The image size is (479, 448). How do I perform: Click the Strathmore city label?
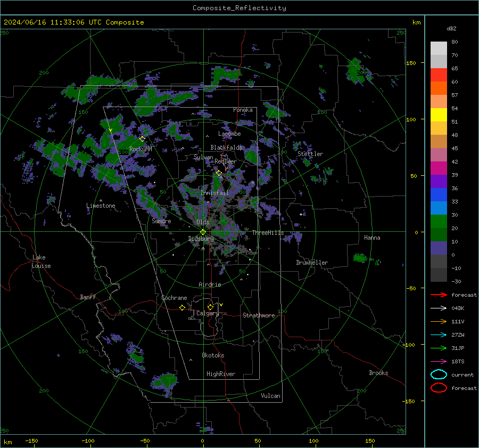point(259,315)
